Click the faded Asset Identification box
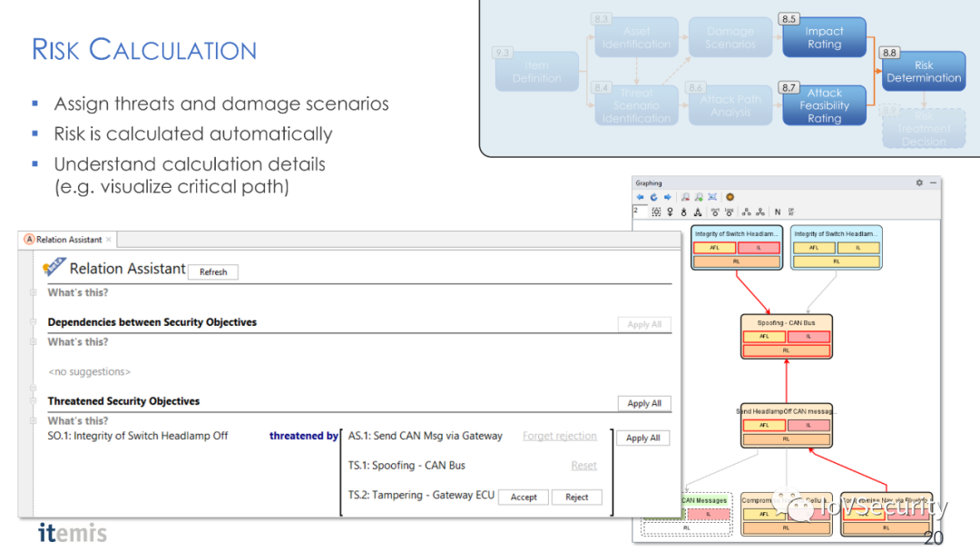 click(636, 37)
